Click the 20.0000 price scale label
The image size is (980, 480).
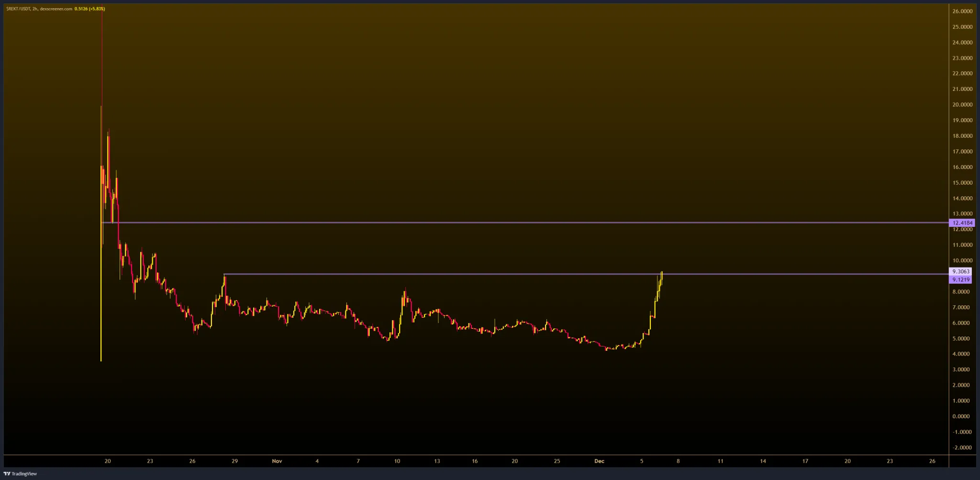(x=962, y=104)
